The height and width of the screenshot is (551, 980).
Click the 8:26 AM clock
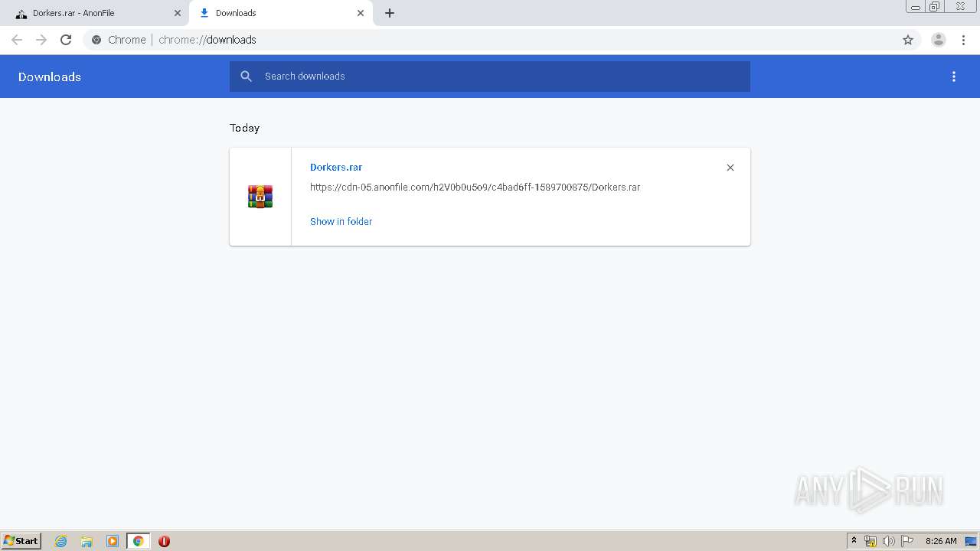(941, 541)
